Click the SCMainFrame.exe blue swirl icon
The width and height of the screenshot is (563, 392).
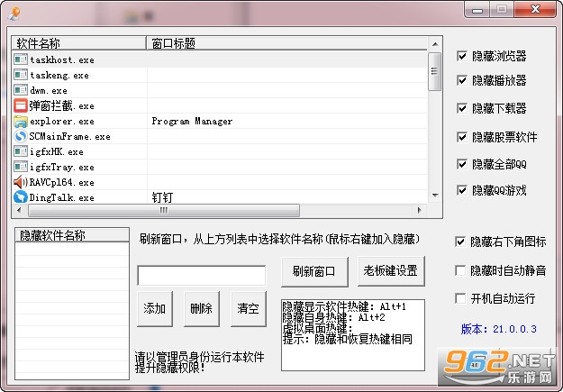coord(21,136)
